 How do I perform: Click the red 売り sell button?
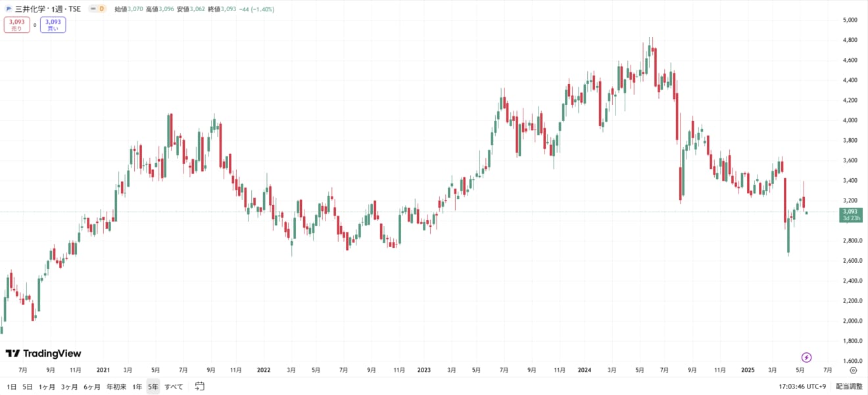click(x=16, y=25)
